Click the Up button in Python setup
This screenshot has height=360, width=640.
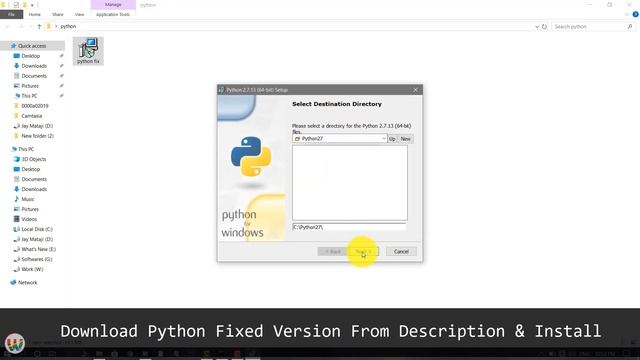pos(392,139)
